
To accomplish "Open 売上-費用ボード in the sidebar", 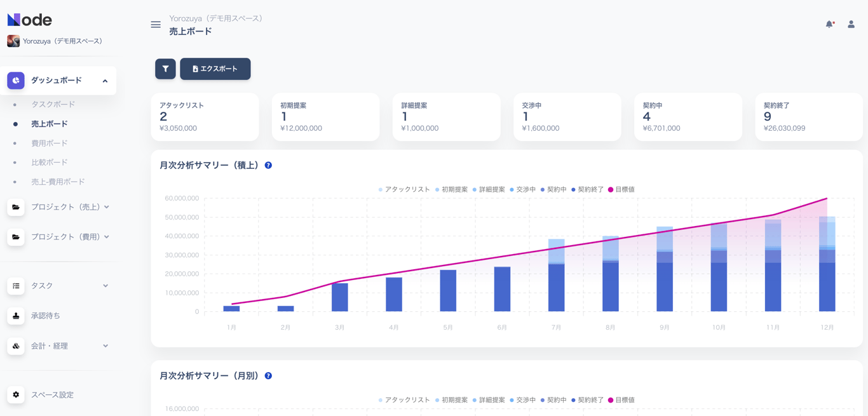I will pyautogui.click(x=58, y=182).
